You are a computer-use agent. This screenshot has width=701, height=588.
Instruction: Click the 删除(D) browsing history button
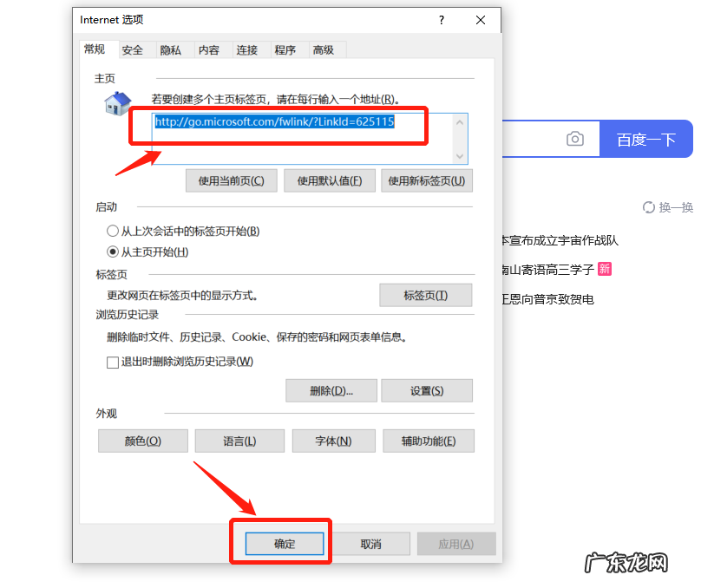pyautogui.click(x=331, y=390)
